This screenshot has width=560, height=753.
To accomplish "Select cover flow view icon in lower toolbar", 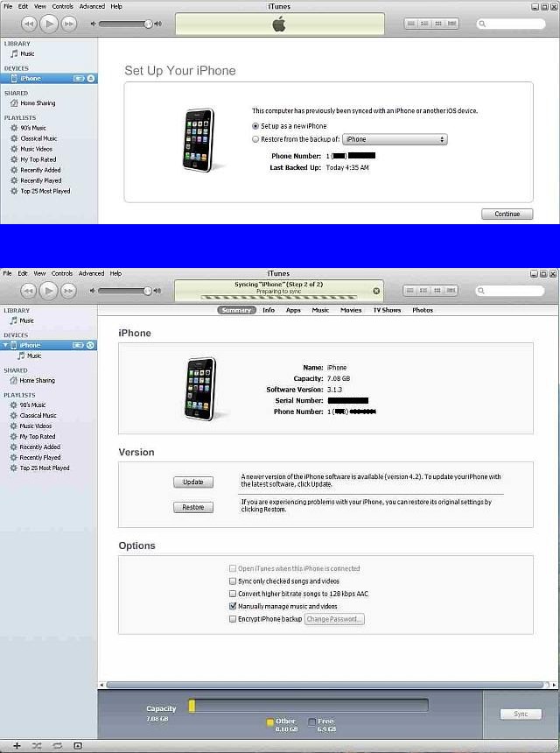I will (451, 291).
